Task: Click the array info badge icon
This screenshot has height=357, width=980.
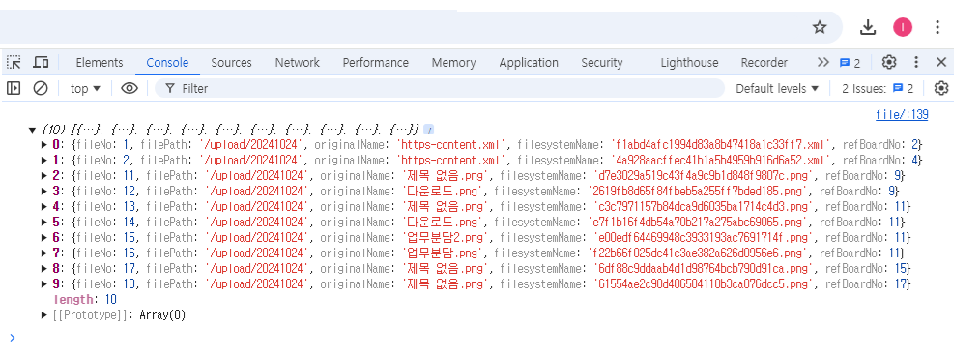Action: point(429,130)
